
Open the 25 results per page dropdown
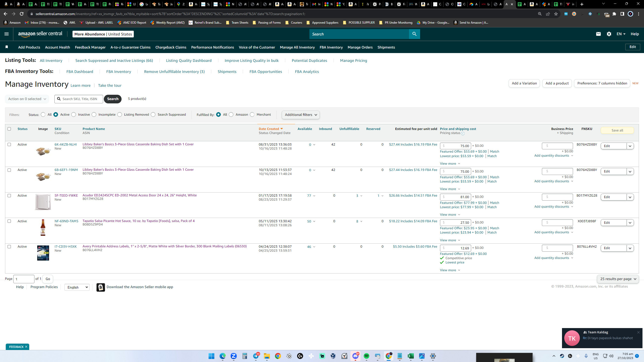(x=618, y=279)
